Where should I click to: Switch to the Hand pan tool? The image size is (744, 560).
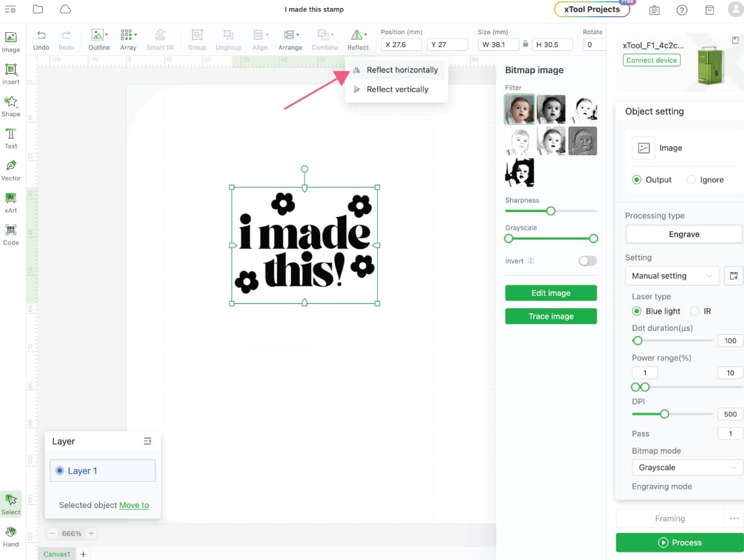pos(11,536)
